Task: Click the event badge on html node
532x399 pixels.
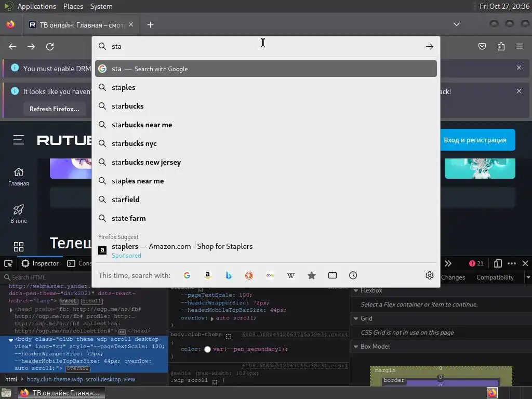Action: 69,301
